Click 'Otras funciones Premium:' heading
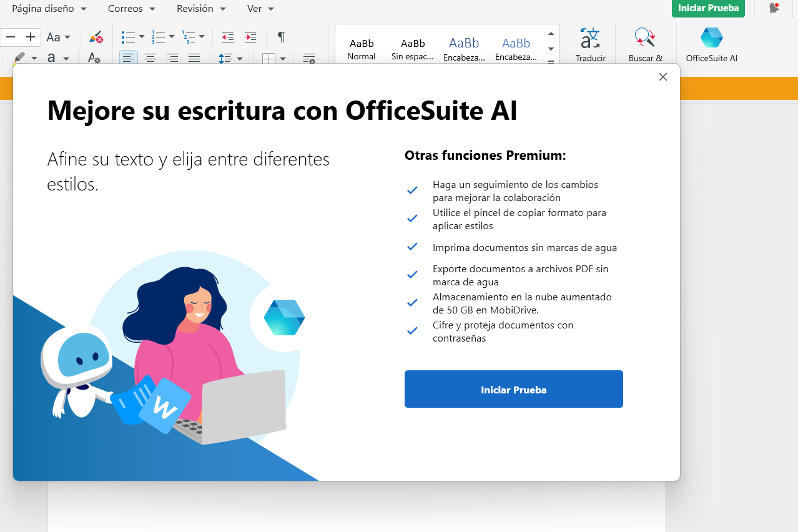 point(485,155)
